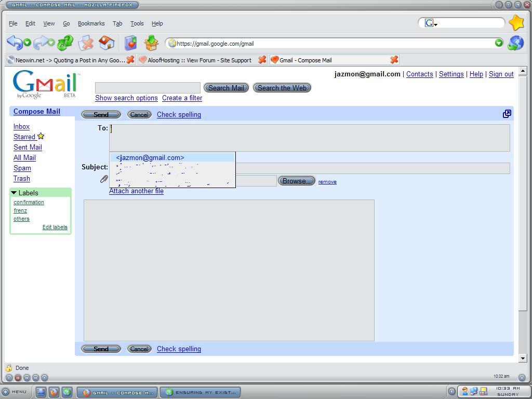The height and width of the screenshot is (399, 532).
Task: Collapse the Labels section triangle
Action: pyautogui.click(x=14, y=193)
